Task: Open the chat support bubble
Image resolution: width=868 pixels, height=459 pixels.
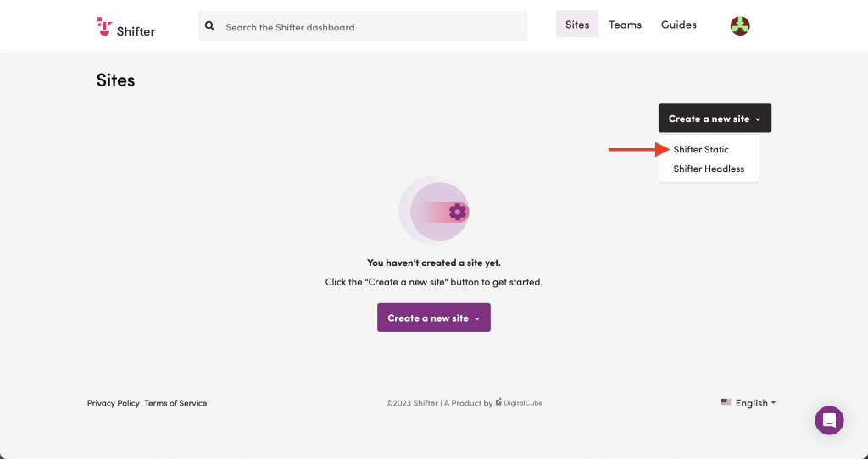Action: tap(829, 420)
